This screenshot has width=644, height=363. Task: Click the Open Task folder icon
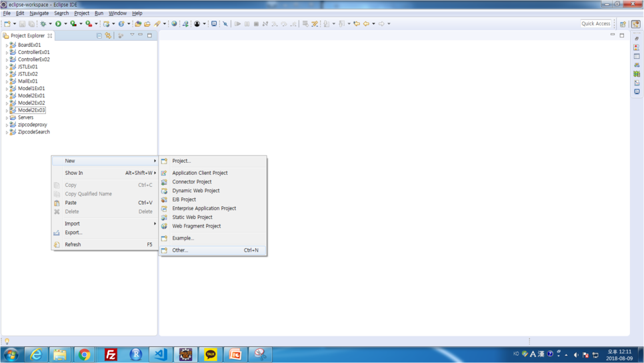[147, 24]
